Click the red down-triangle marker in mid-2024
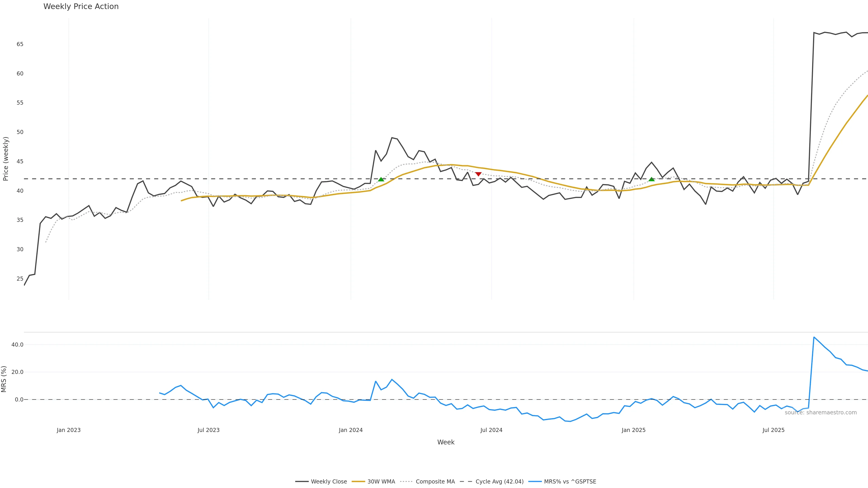868x488 pixels. click(478, 174)
